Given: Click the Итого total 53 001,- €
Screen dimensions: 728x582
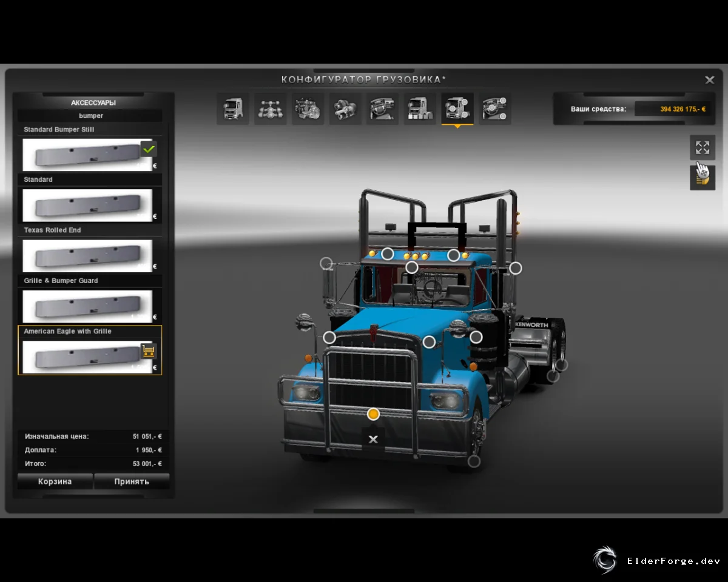Looking at the screenshot, I should click(147, 464).
